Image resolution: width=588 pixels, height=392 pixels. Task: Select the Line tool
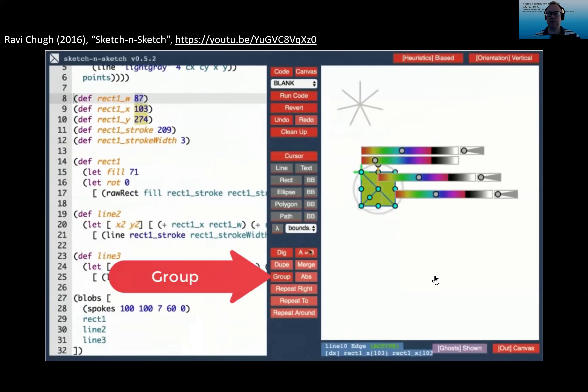[x=282, y=168]
